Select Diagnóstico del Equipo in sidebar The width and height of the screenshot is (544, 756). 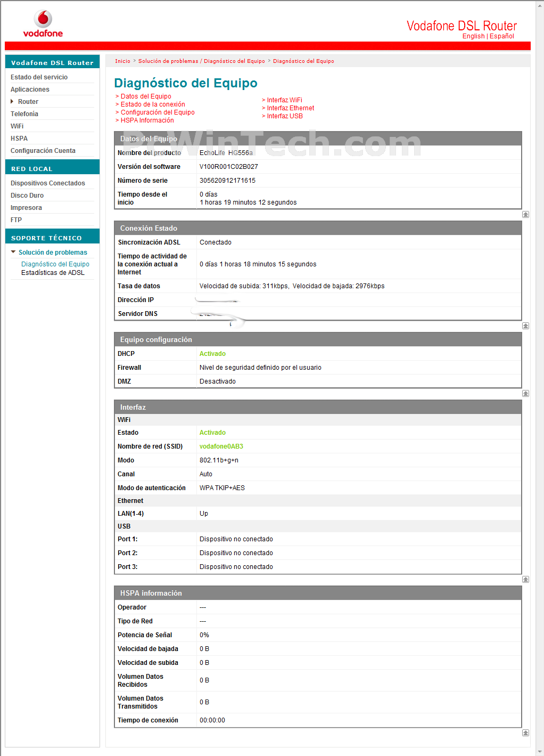click(x=55, y=264)
